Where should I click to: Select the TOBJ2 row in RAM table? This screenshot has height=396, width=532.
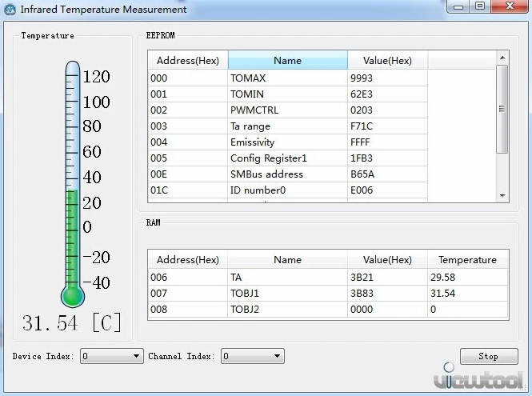coord(328,309)
